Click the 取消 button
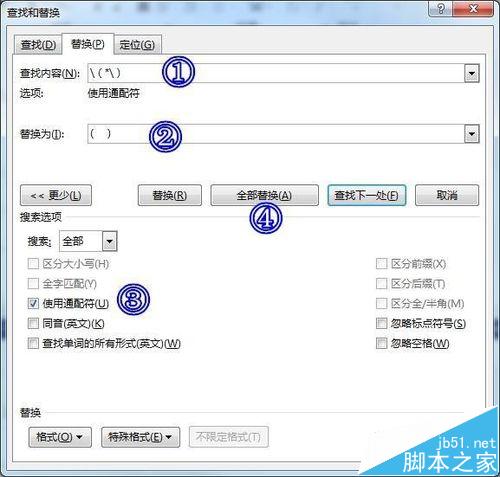 [447, 195]
